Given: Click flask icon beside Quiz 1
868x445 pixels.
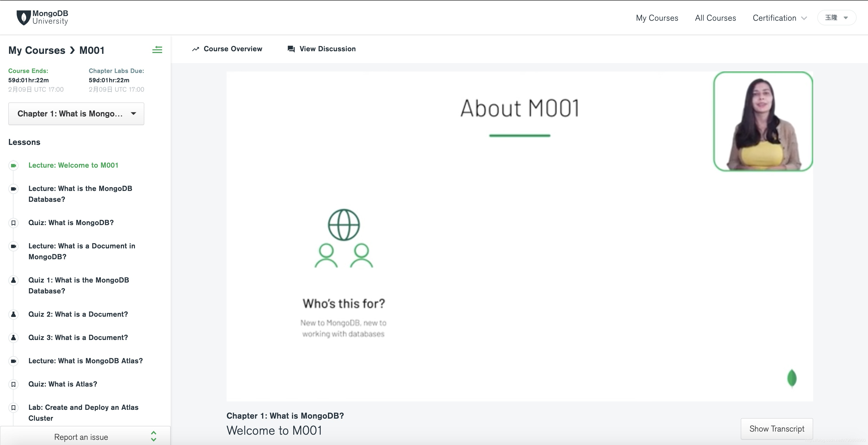Looking at the screenshot, I should (13, 280).
